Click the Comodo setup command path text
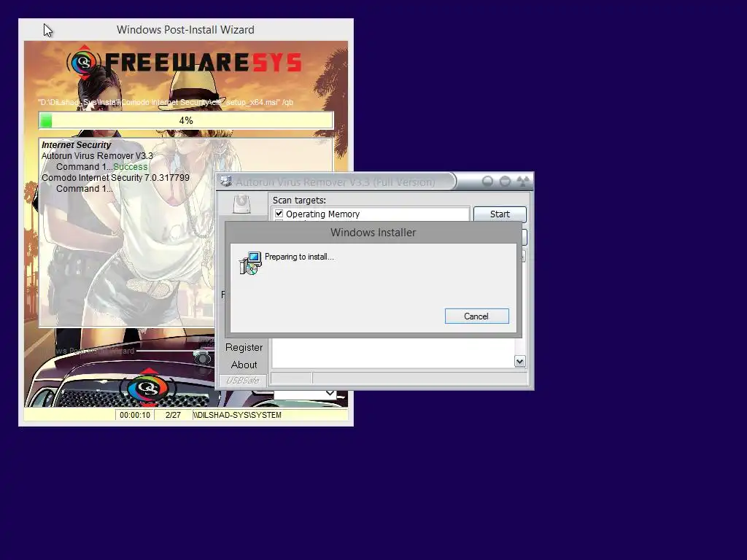This screenshot has width=747, height=560. pos(166,102)
